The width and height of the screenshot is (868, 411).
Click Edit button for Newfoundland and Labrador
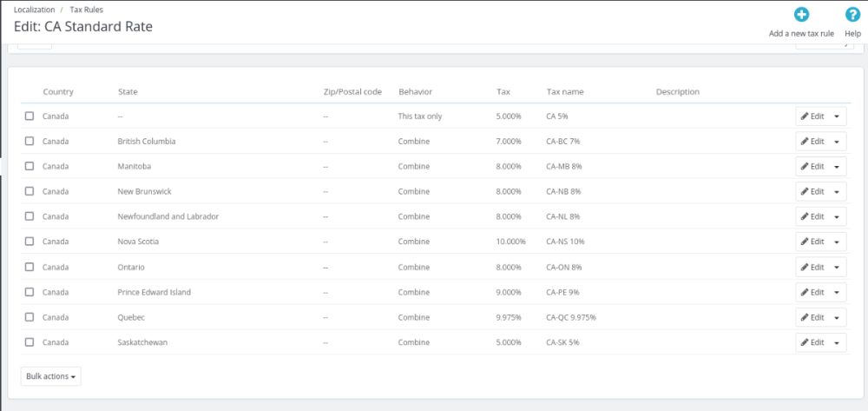point(812,217)
